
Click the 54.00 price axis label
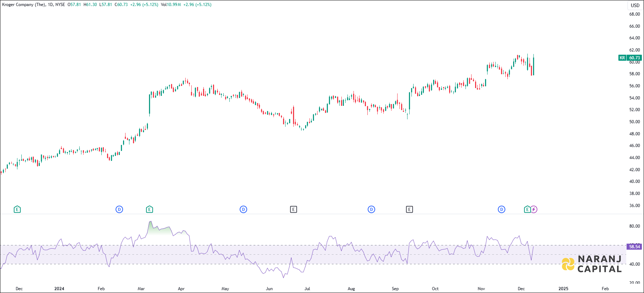[x=634, y=98]
